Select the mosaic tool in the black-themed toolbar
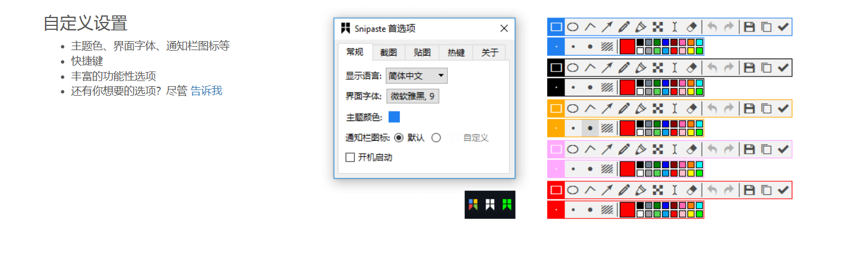The image size is (868, 255). pos(658,68)
